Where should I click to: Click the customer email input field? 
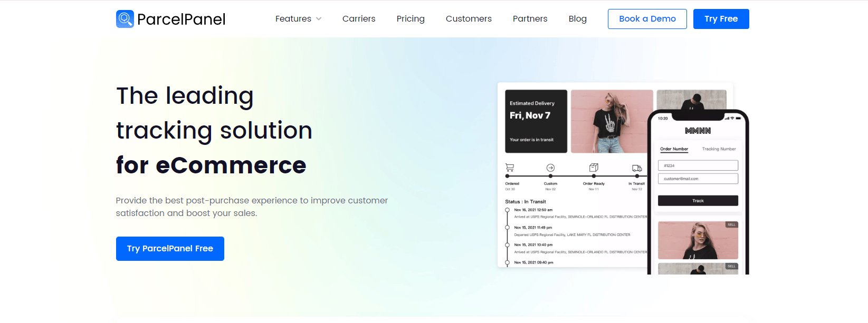click(698, 179)
